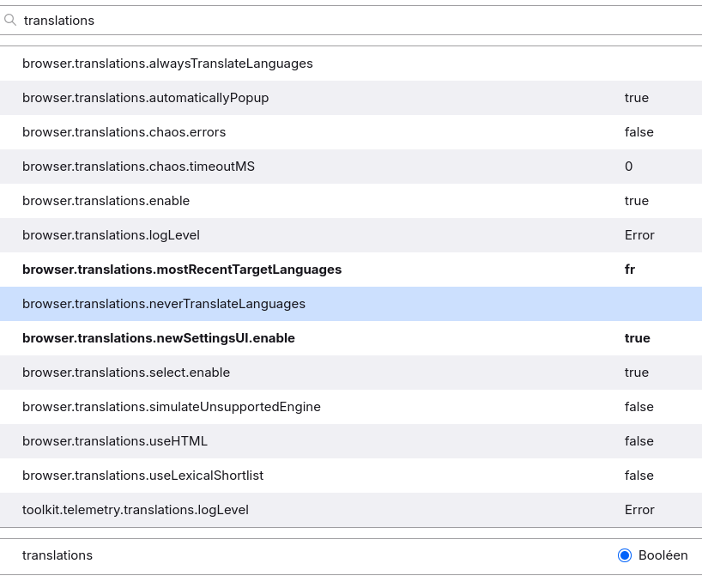Click the browser.translations.automaticallyPopup preference name
Screen dimensions: 702x588
(x=145, y=98)
